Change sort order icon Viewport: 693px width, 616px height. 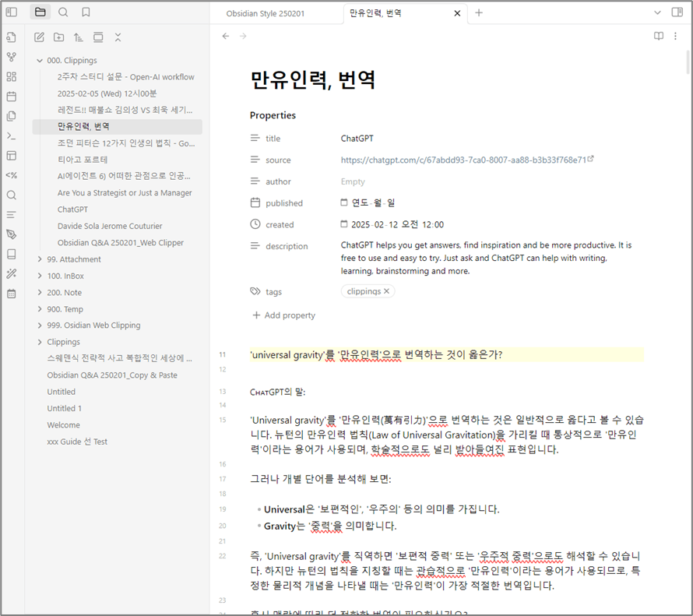(78, 37)
